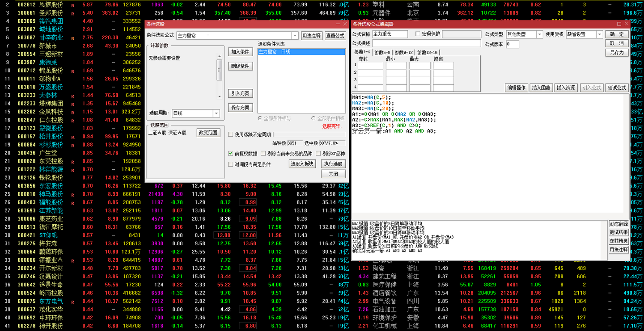Enable 时间段内满足条件 checkbox
Image resolution: width=644 pixels, height=331 pixels.
[231, 164]
